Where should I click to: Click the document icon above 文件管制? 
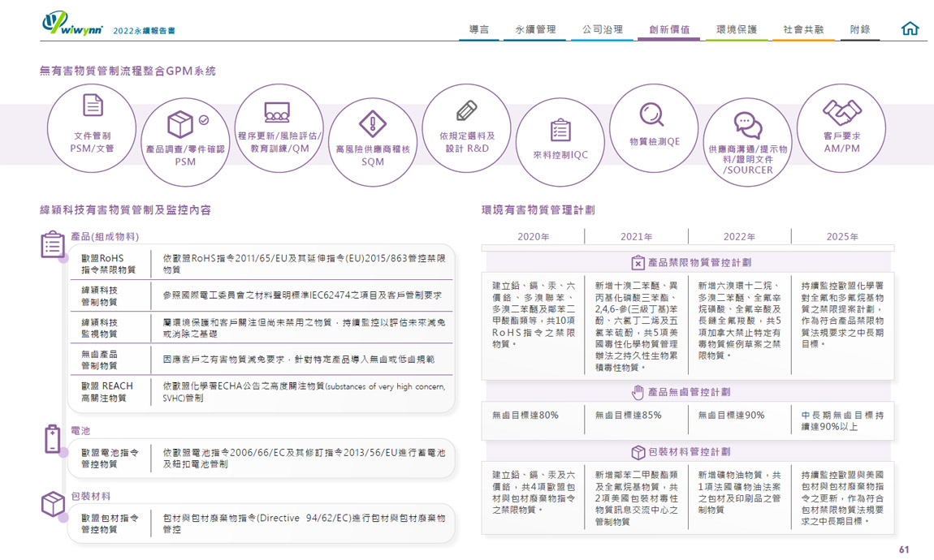point(93,106)
